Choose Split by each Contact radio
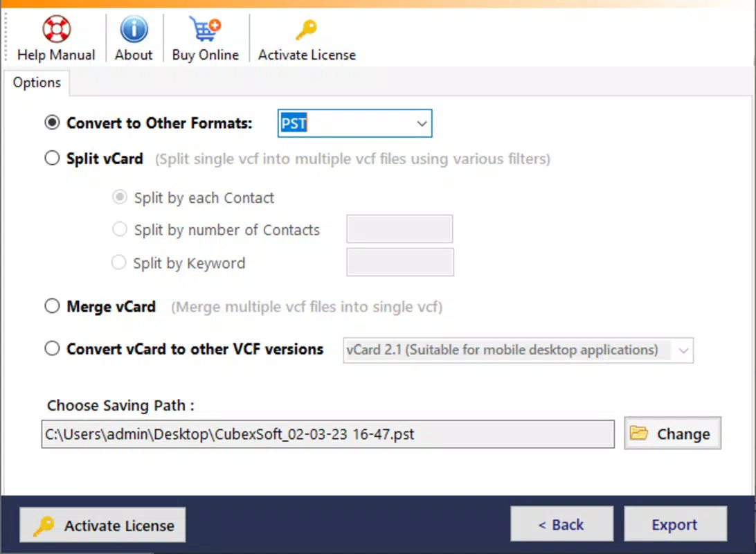 pos(120,197)
